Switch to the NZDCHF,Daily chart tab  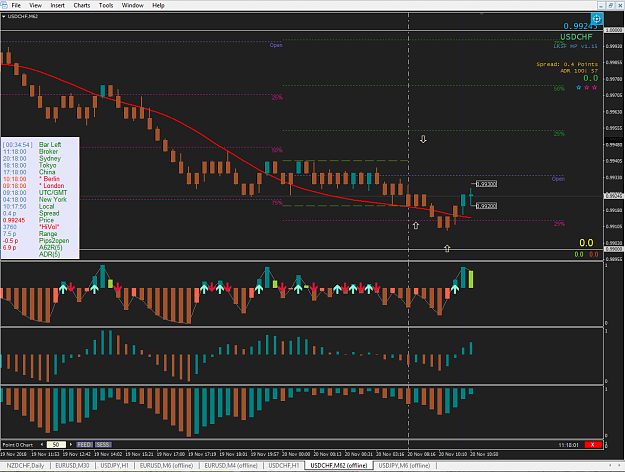25,466
